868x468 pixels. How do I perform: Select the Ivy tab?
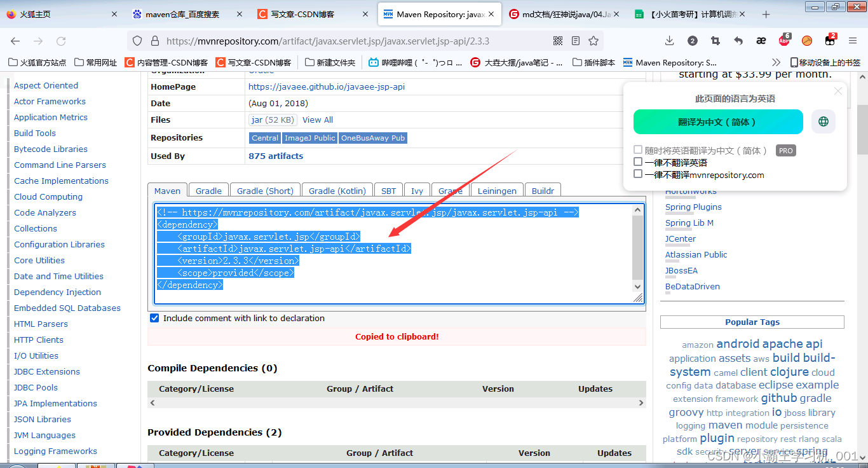417,191
